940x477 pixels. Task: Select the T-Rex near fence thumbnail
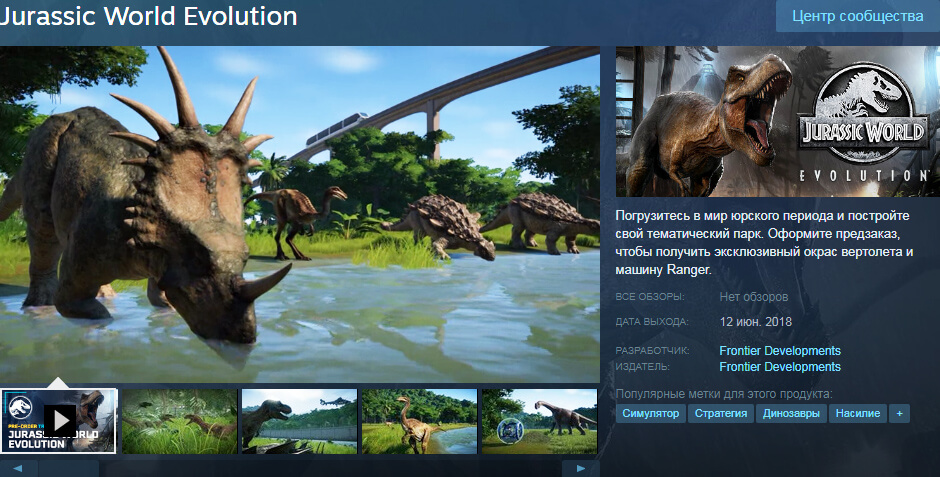[x=300, y=421]
